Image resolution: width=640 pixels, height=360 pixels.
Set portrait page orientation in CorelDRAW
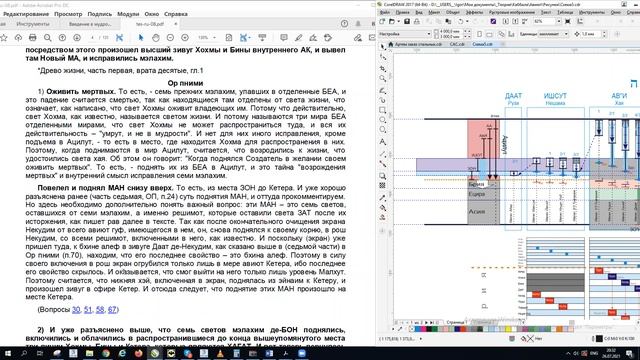click(480, 34)
